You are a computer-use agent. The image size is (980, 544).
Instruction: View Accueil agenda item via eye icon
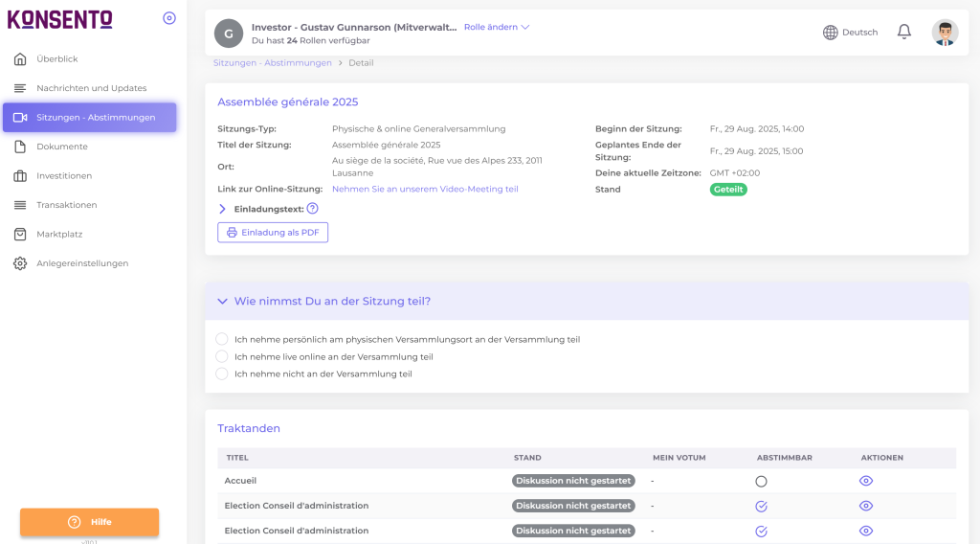point(865,481)
